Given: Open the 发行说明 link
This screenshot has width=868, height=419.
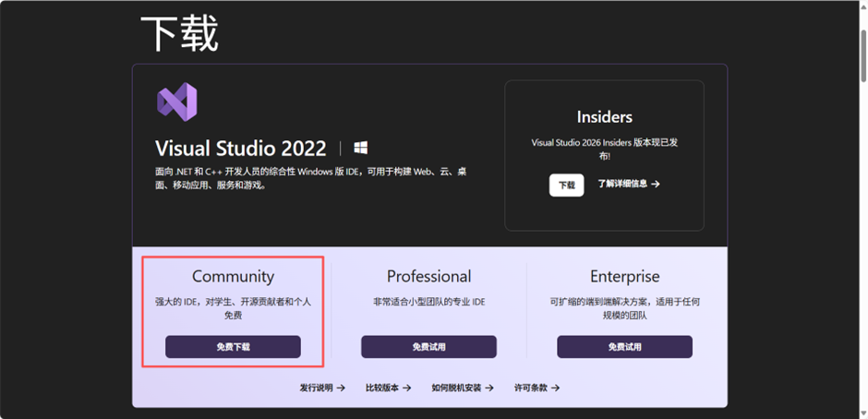Looking at the screenshot, I should point(322,388).
